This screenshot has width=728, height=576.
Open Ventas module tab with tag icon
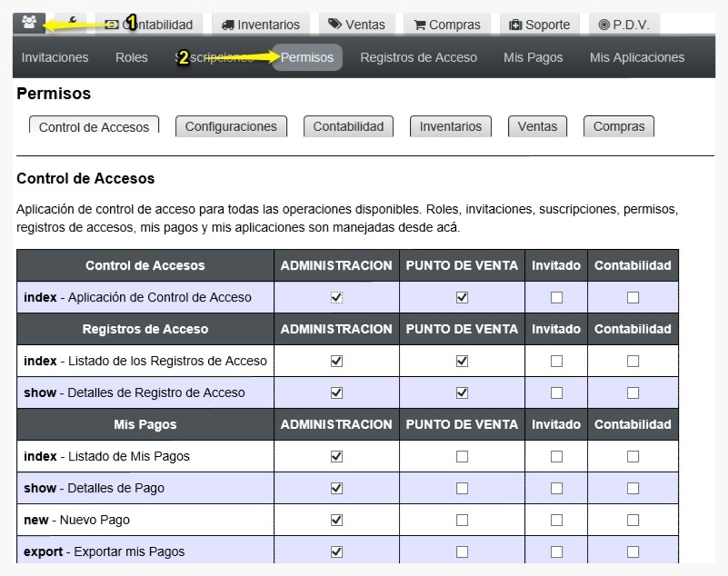(356, 25)
